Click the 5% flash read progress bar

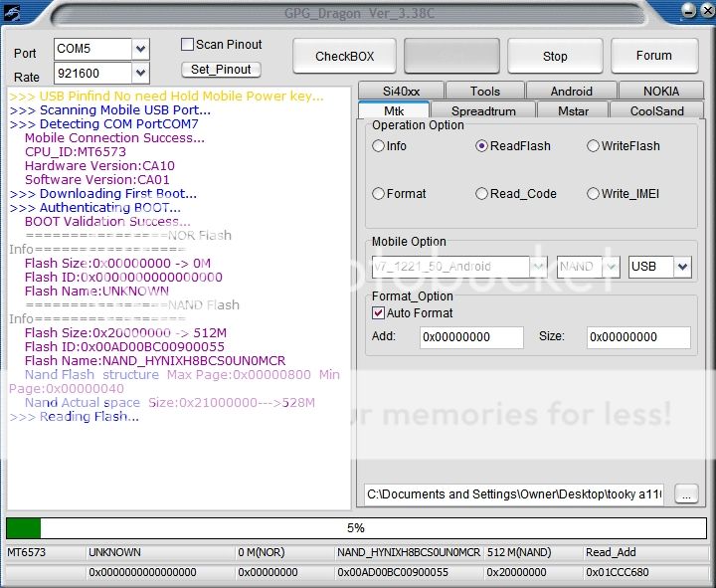coord(356,528)
